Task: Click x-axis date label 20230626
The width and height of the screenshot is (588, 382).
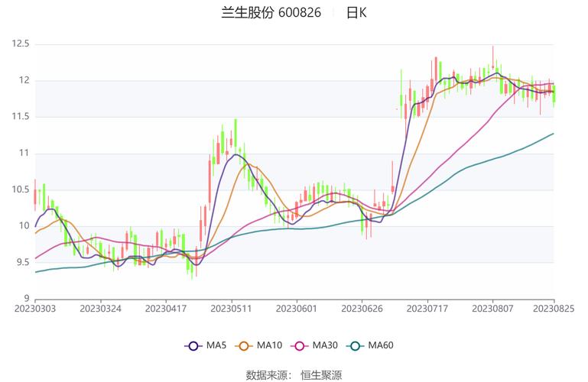Action: pyautogui.click(x=362, y=309)
